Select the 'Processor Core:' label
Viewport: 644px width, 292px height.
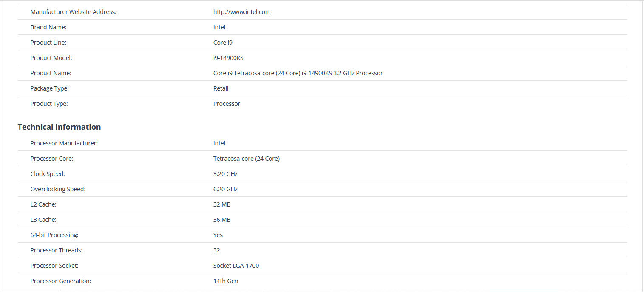52,159
